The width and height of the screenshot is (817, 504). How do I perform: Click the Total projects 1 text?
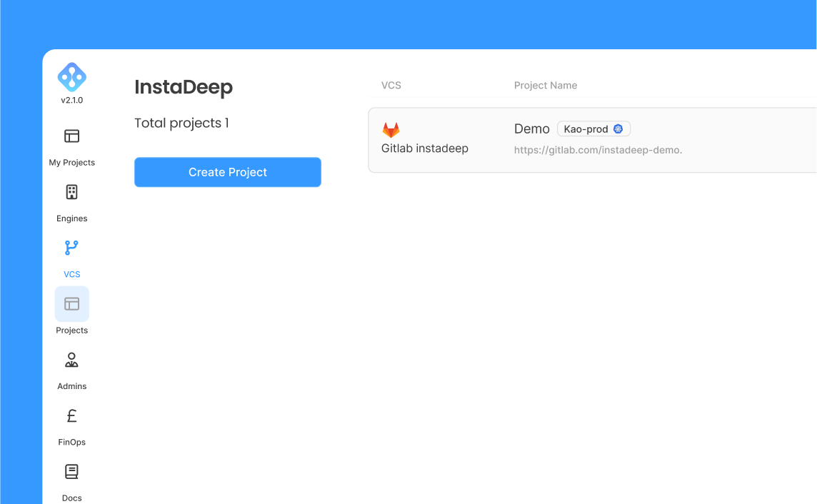coord(181,124)
